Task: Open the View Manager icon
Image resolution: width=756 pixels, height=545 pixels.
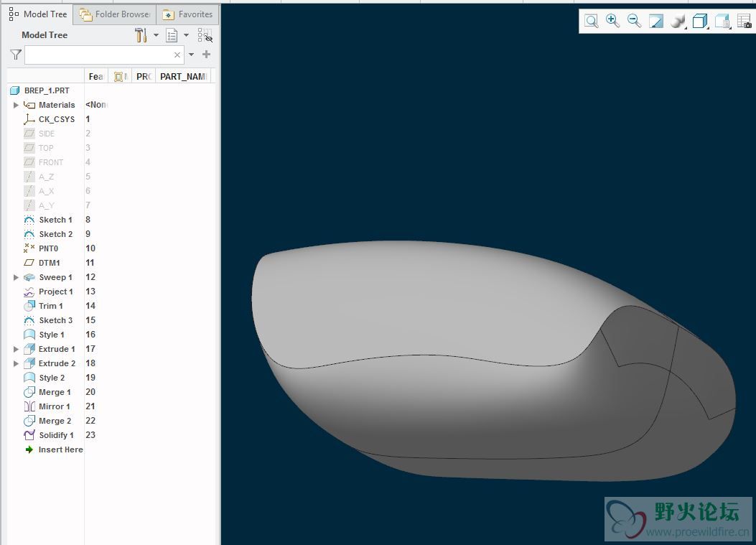Action: click(722, 21)
